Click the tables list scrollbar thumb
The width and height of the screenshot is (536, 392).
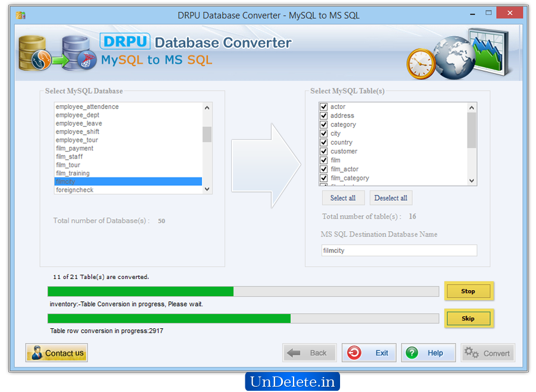[x=472, y=130]
